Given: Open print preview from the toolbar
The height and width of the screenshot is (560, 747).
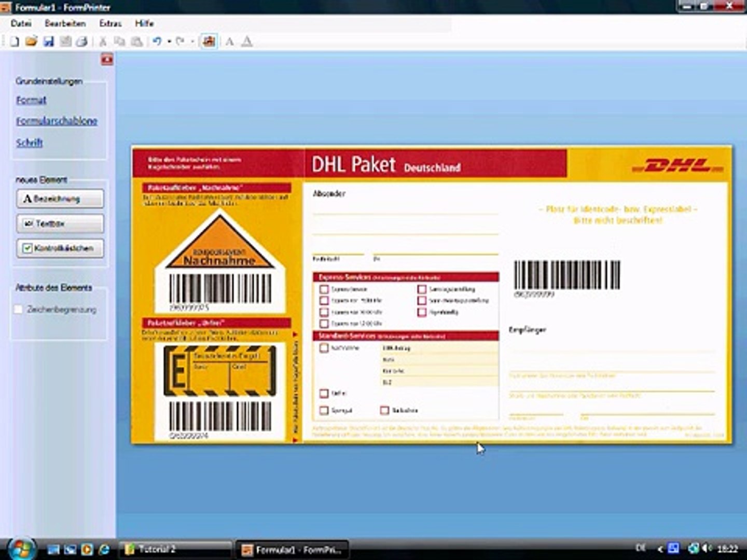Looking at the screenshot, I should (65, 41).
